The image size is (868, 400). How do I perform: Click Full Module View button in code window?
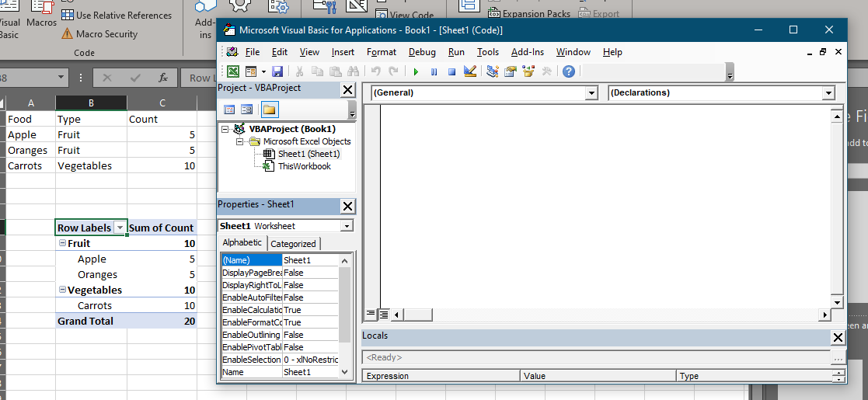point(383,315)
